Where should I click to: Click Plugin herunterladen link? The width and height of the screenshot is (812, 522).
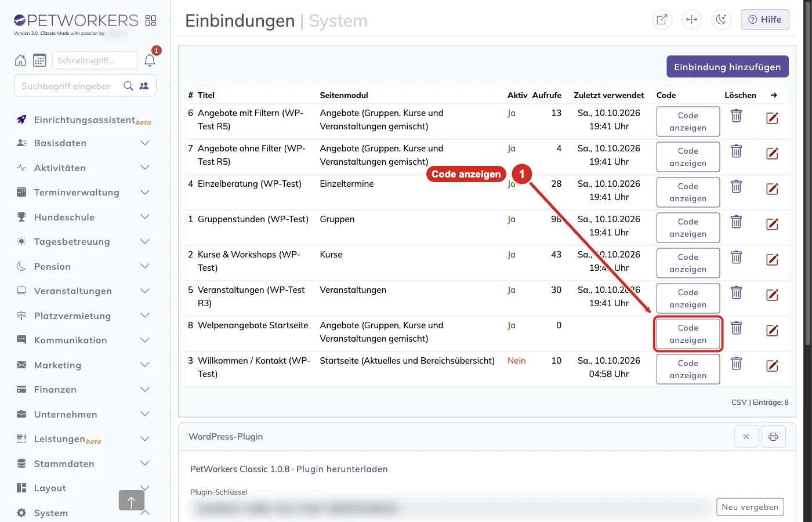pos(342,469)
